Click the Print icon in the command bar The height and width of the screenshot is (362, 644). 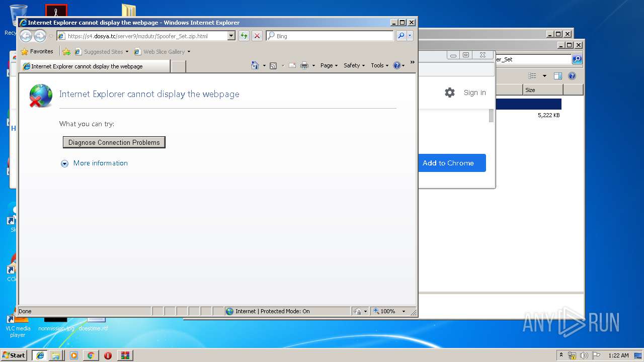pos(304,65)
